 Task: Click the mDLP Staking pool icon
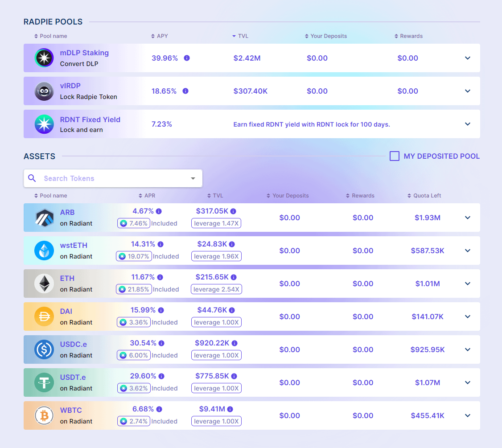[x=44, y=58]
